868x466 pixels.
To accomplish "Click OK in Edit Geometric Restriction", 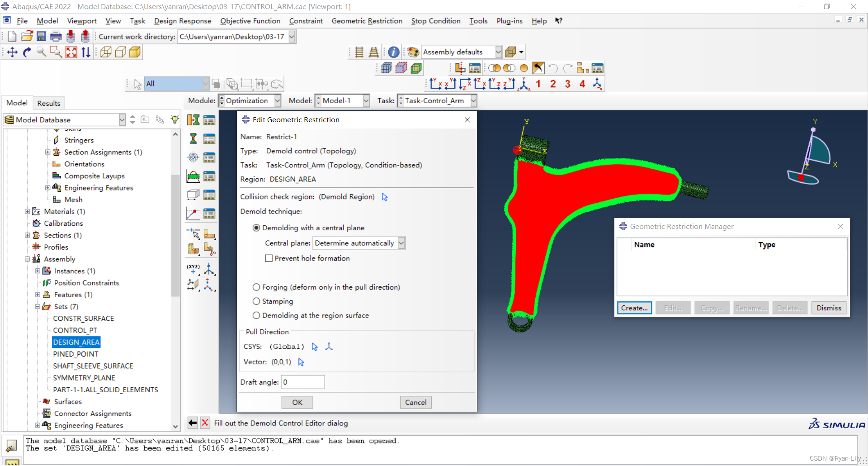I will pyautogui.click(x=297, y=402).
